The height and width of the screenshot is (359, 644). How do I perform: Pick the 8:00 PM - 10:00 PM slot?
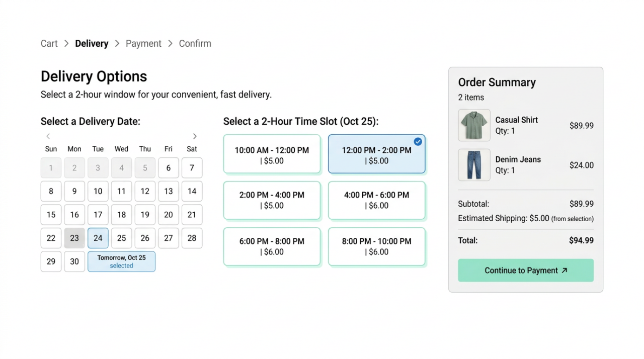[376, 246]
